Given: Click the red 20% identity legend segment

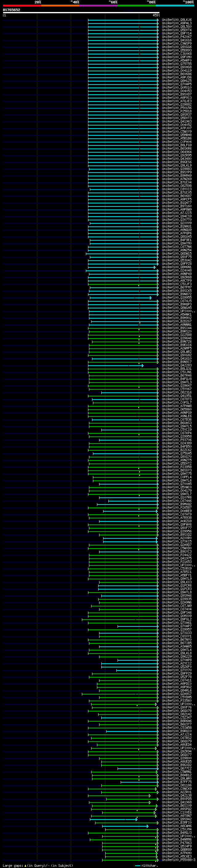Looking at the screenshot, I should [22, 6].
